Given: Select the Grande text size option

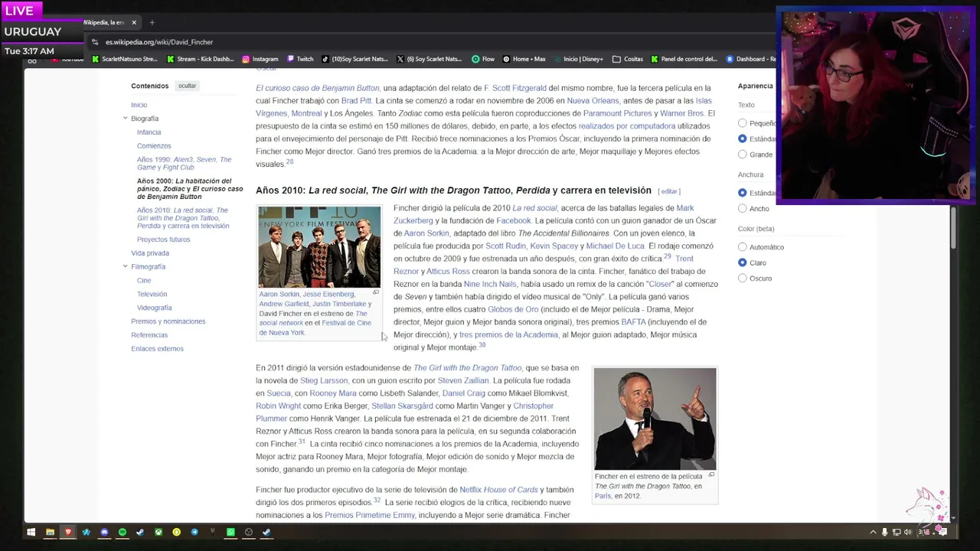Looking at the screenshot, I should pyautogui.click(x=742, y=155).
